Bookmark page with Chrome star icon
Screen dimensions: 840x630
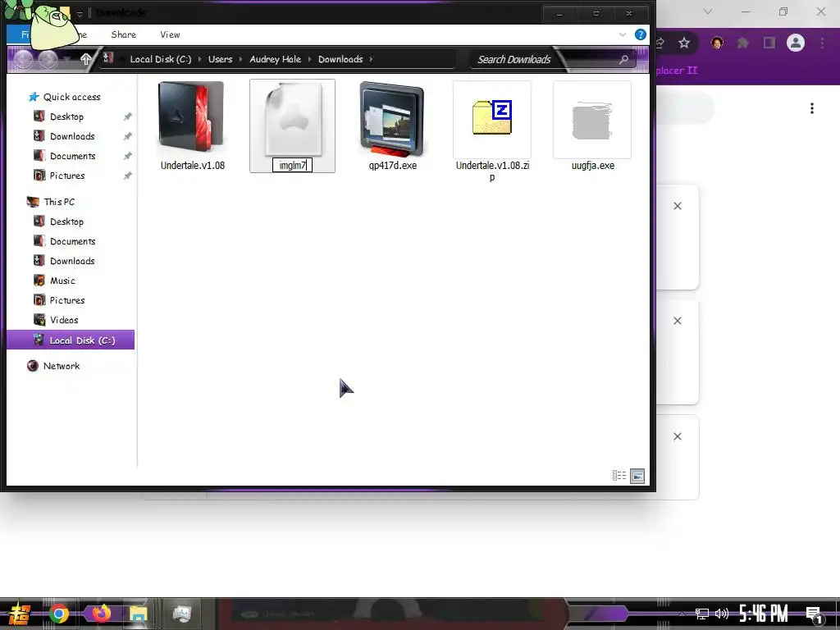684,43
